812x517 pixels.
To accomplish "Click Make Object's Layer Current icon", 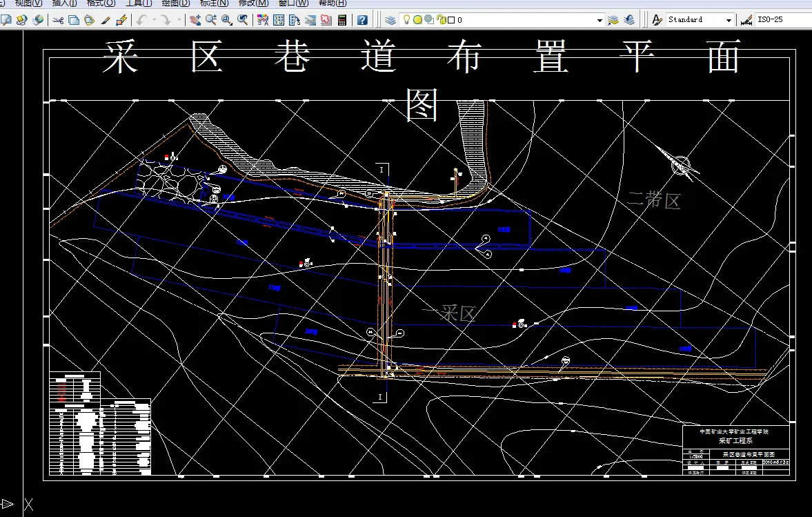I will pos(613,20).
